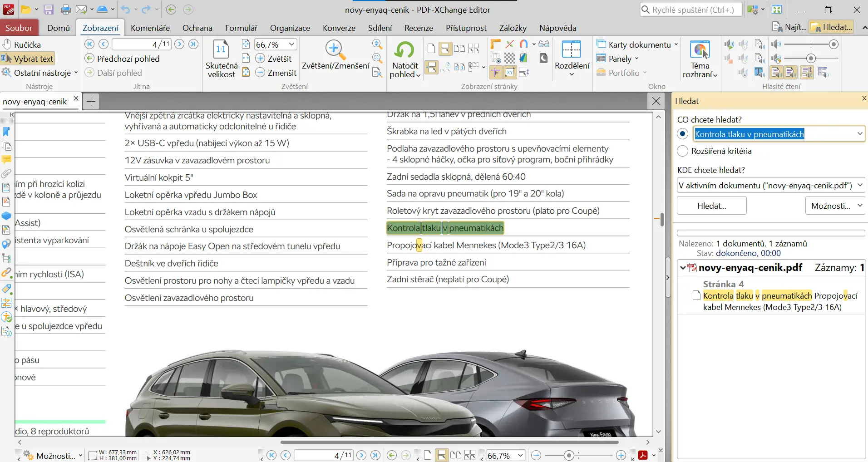The width and height of the screenshot is (868, 462).
Task: Collapse novy-enyaq-cenik.pdf search result tree
Action: (x=683, y=268)
